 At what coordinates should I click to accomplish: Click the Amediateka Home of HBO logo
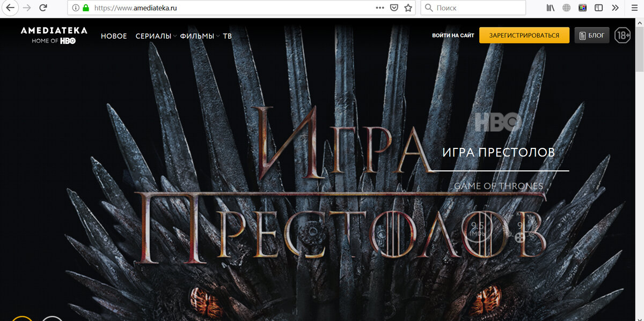(x=54, y=35)
